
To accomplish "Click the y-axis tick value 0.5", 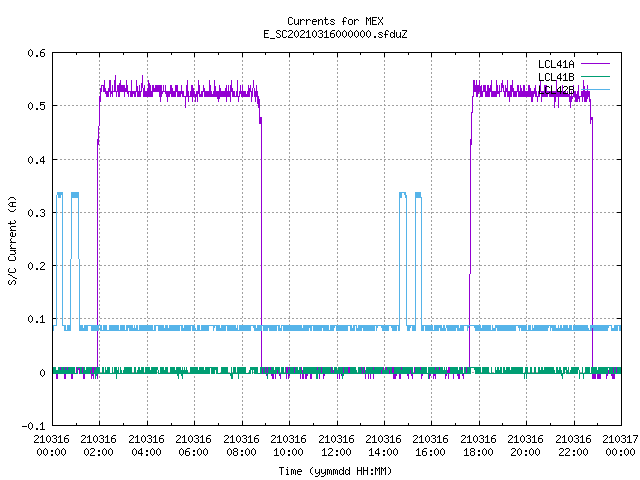I will coord(36,106).
